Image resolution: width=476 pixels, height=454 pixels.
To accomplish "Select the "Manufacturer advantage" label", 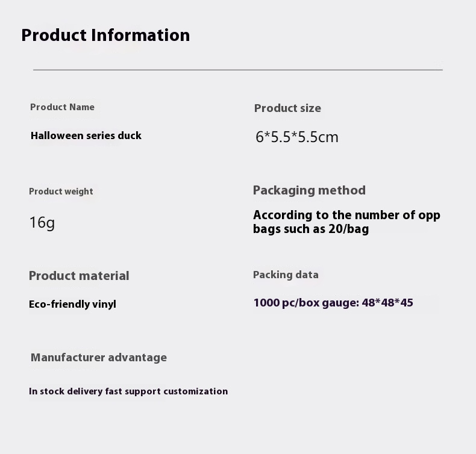I will (99, 358).
